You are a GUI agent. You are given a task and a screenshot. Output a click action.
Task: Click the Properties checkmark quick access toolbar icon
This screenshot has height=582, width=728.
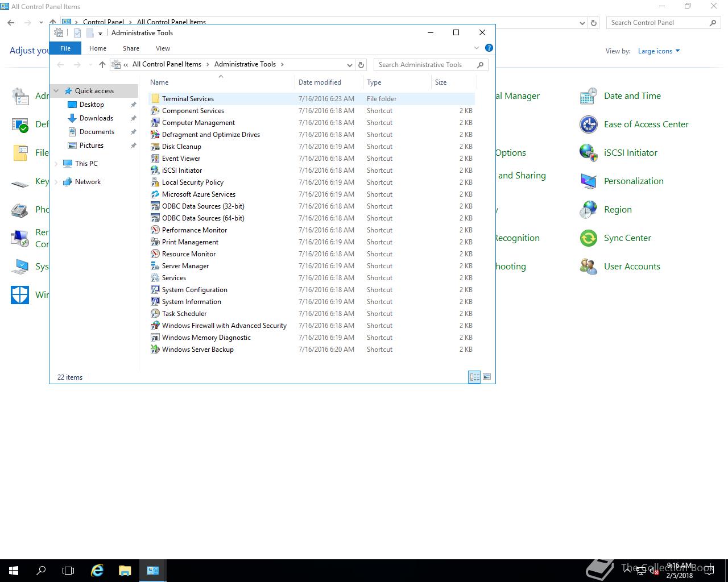tap(77, 33)
